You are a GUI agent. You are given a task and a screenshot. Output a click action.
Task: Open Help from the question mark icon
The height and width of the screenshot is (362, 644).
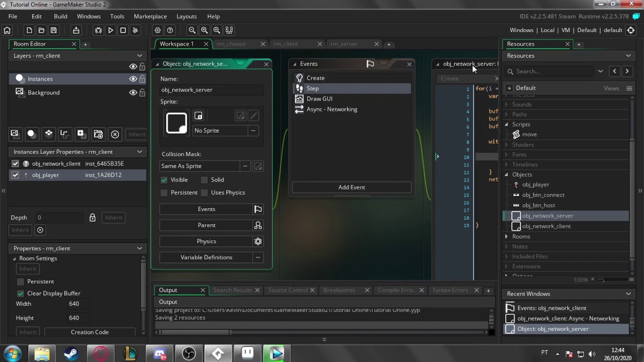coord(170,30)
